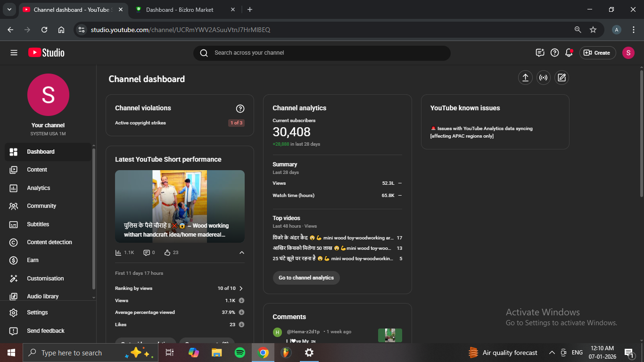Open the notifications bell icon
Viewport: 644px width, 362px height.
pos(569,53)
